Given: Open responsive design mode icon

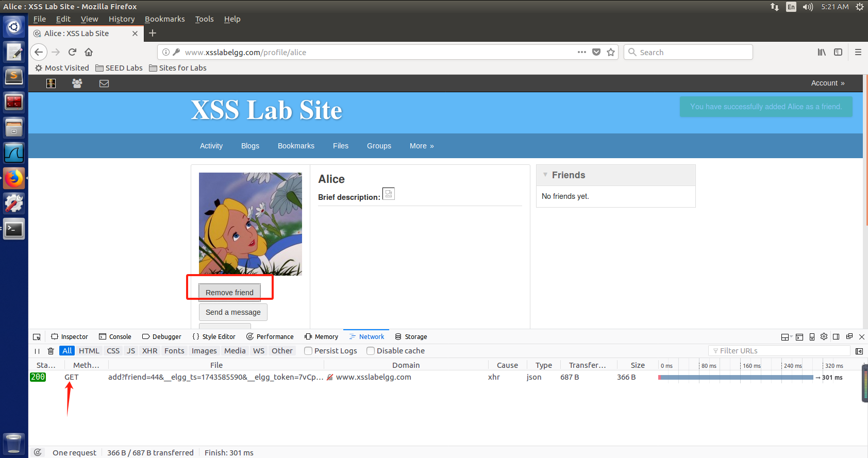Looking at the screenshot, I should click(812, 337).
